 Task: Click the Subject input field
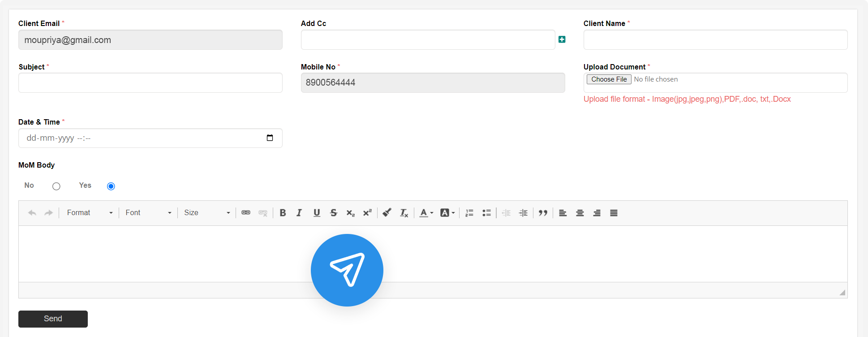point(150,83)
